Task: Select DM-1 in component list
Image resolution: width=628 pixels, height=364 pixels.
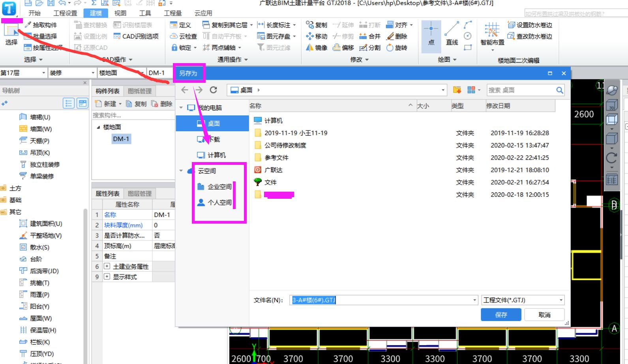Action: coord(121,139)
